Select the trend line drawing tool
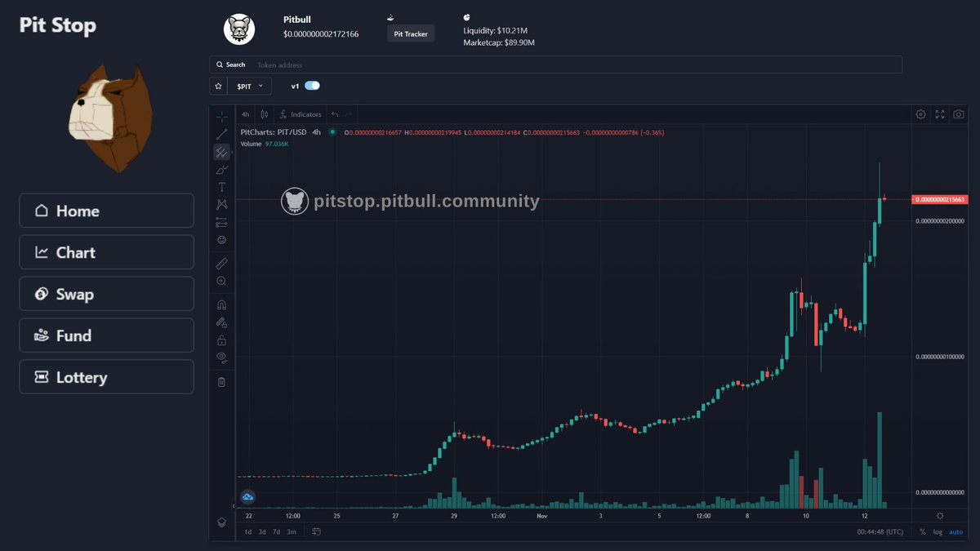 [221, 134]
